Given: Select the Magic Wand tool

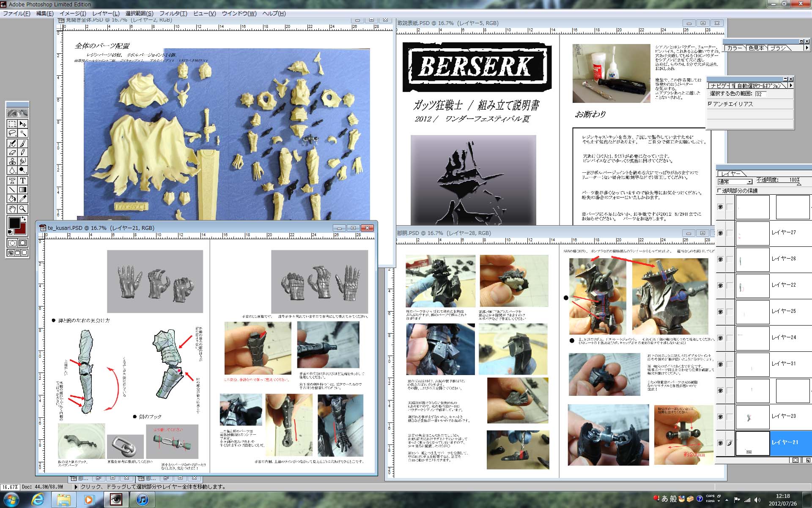Looking at the screenshot, I should click(x=23, y=133).
